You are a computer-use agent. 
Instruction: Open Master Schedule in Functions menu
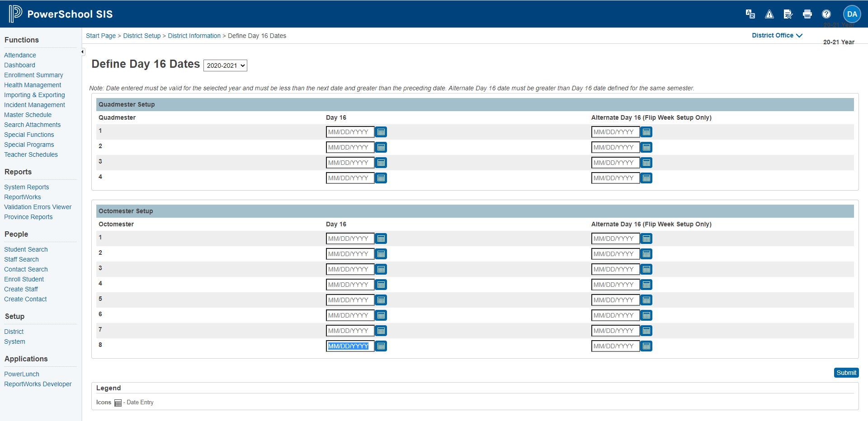pyautogui.click(x=28, y=115)
